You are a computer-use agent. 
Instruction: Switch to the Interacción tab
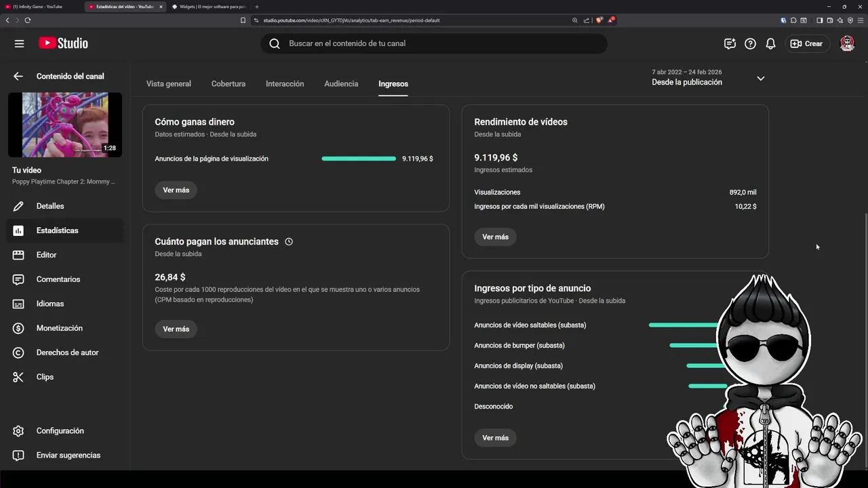click(x=285, y=84)
